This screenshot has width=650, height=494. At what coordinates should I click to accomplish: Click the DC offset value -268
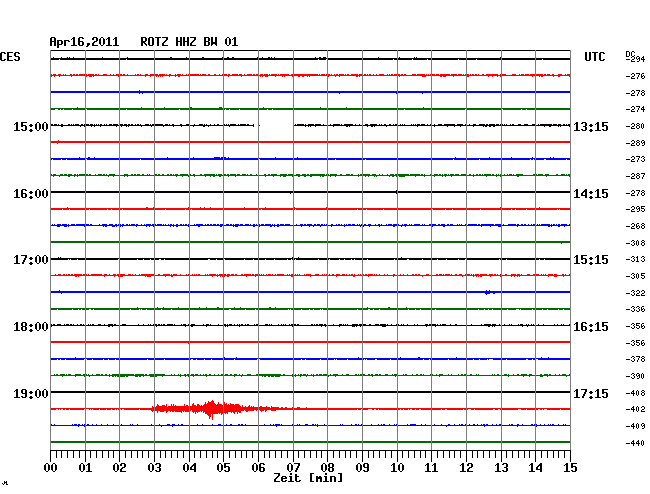635,226
